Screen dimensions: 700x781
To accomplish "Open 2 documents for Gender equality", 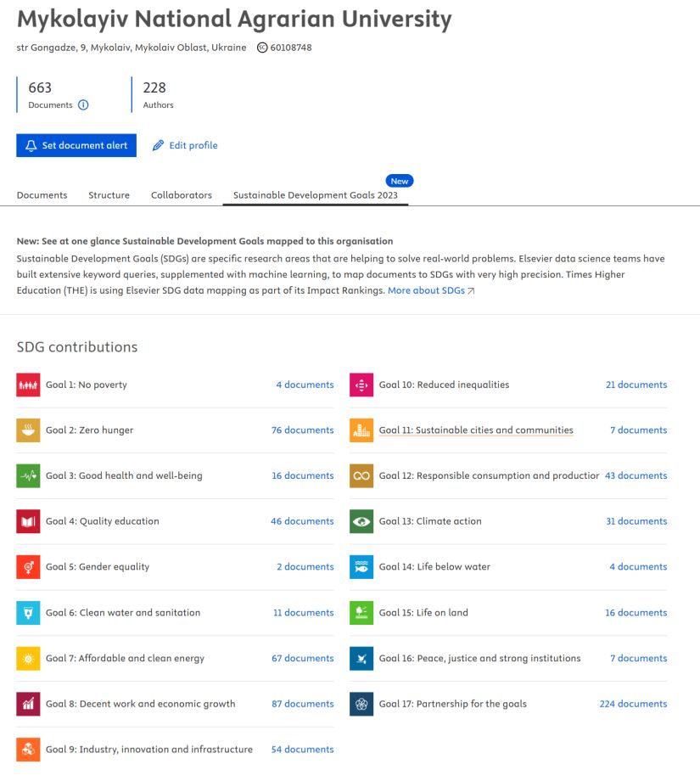I will point(305,567).
